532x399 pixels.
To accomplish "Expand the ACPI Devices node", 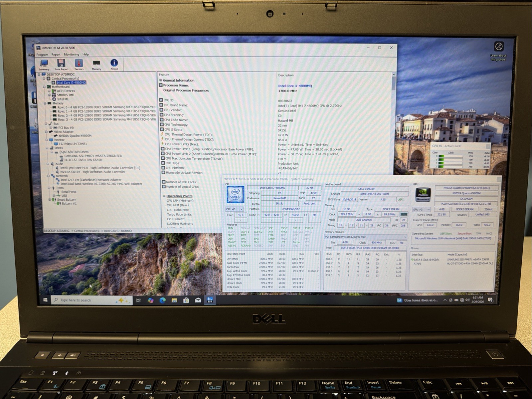I will 49,91.
